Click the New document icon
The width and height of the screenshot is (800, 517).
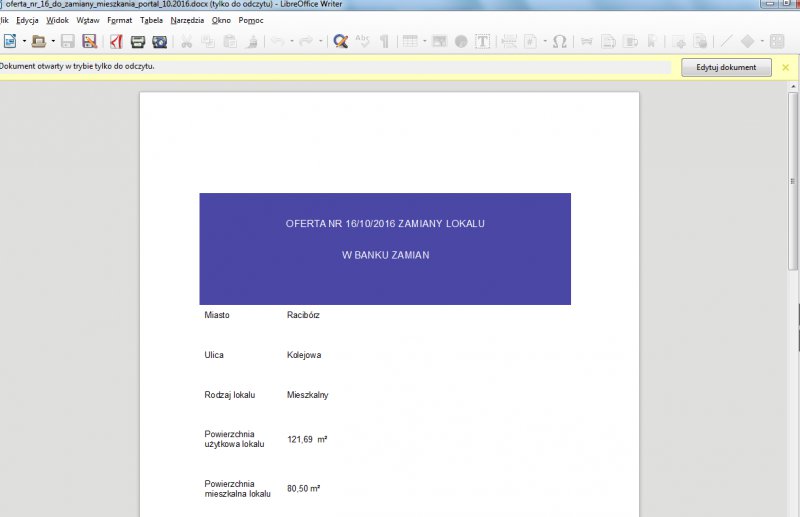tap(10, 41)
